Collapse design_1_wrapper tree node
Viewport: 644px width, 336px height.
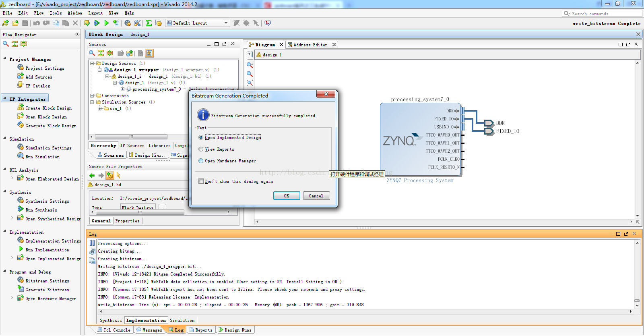tap(100, 70)
